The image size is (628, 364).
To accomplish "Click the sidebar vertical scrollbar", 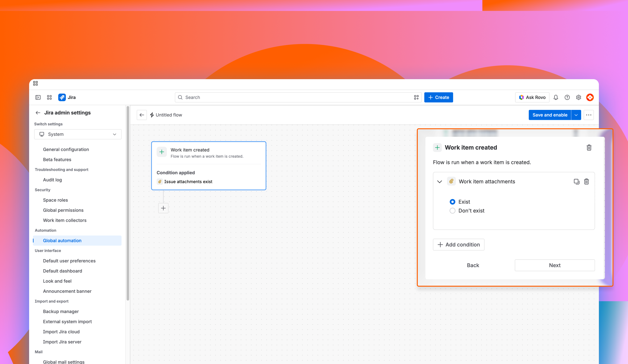I will (x=128, y=203).
